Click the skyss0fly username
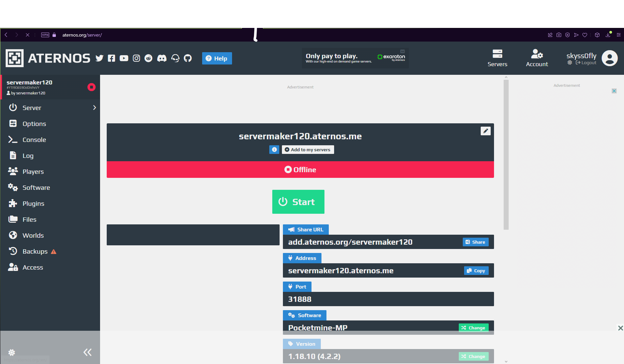The height and width of the screenshot is (364, 624). pos(581,56)
